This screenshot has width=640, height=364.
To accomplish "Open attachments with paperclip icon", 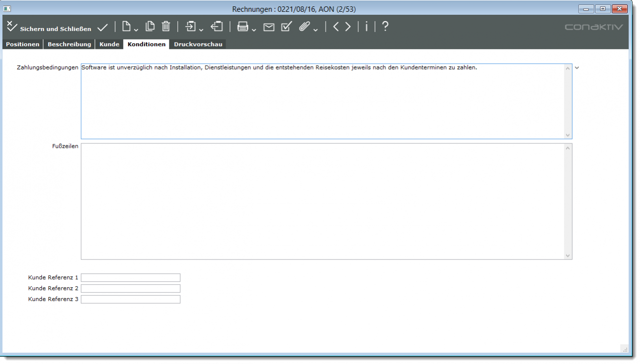I will pos(304,27).
